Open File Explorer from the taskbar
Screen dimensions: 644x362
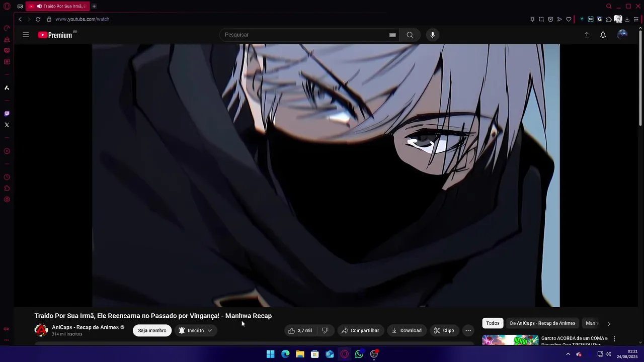click(x=300, y=354)
